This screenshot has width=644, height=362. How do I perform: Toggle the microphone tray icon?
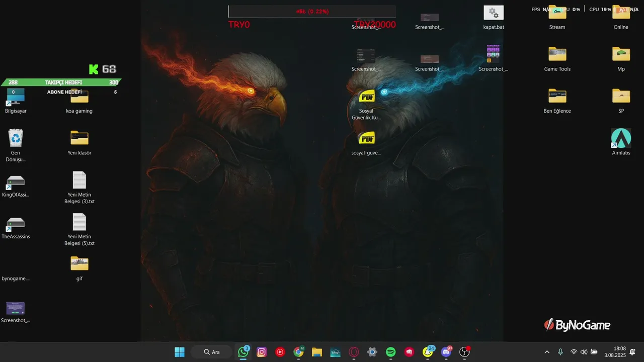tap(560, 352)
